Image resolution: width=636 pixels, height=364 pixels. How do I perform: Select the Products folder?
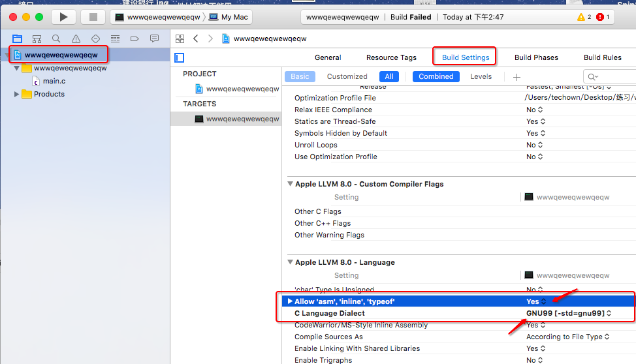49,94
